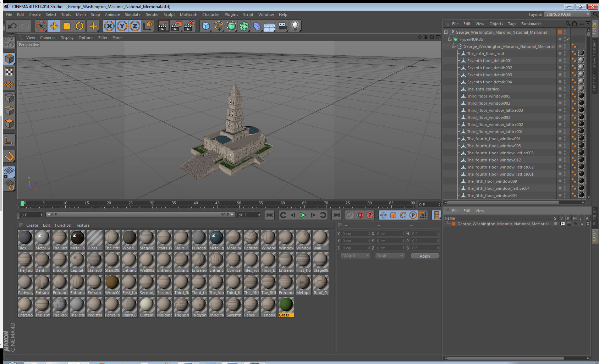Enable the Axis tool
Image resolution: width=599 pixels, height=364 pixels.
click(9, 140)
